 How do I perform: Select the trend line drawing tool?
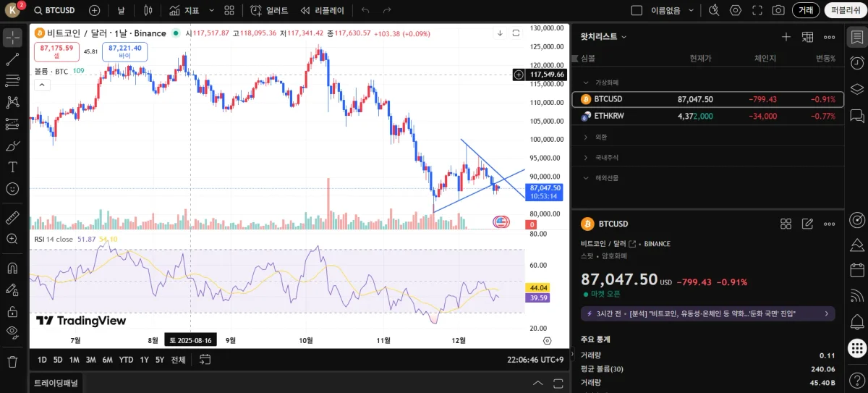pos(12,59)
